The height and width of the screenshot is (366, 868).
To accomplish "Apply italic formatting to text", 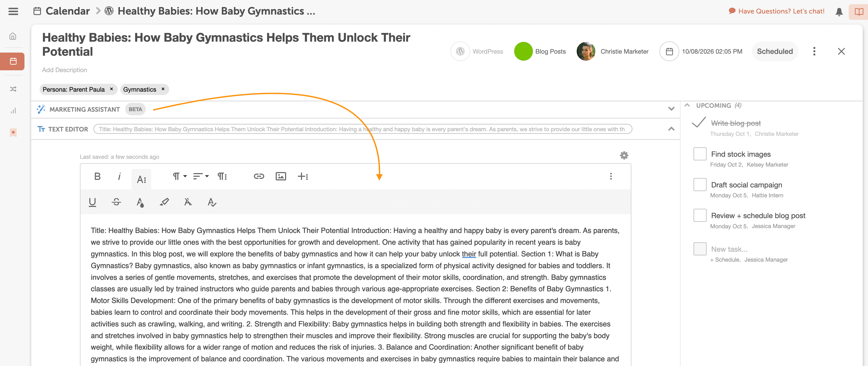I will [x=119, y=176].
